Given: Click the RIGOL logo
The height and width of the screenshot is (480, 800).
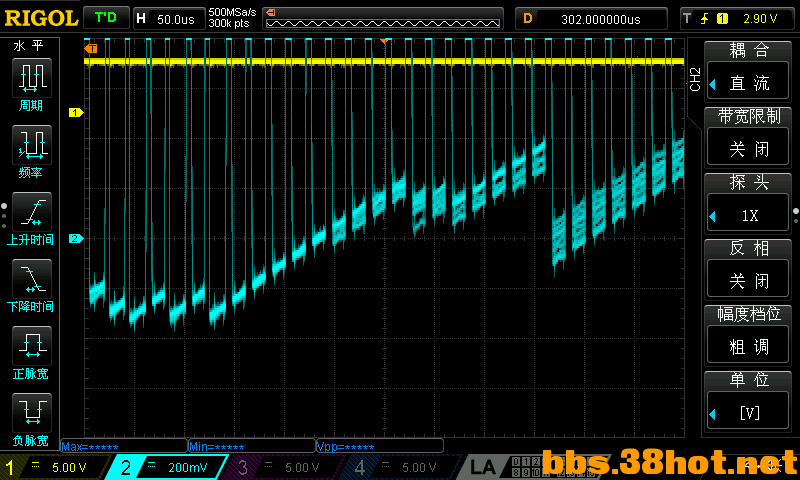Looking at the screenshot, I should coord(41,18).
